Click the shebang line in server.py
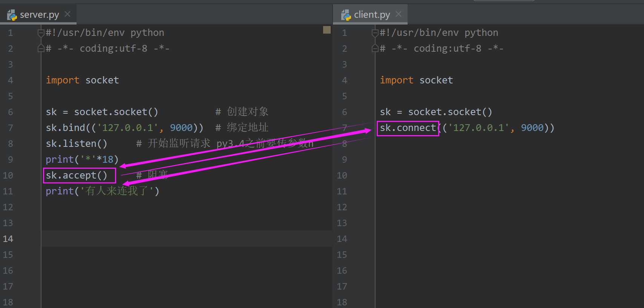The height and width of the screenshot is (308, 644). pos(105,33)
